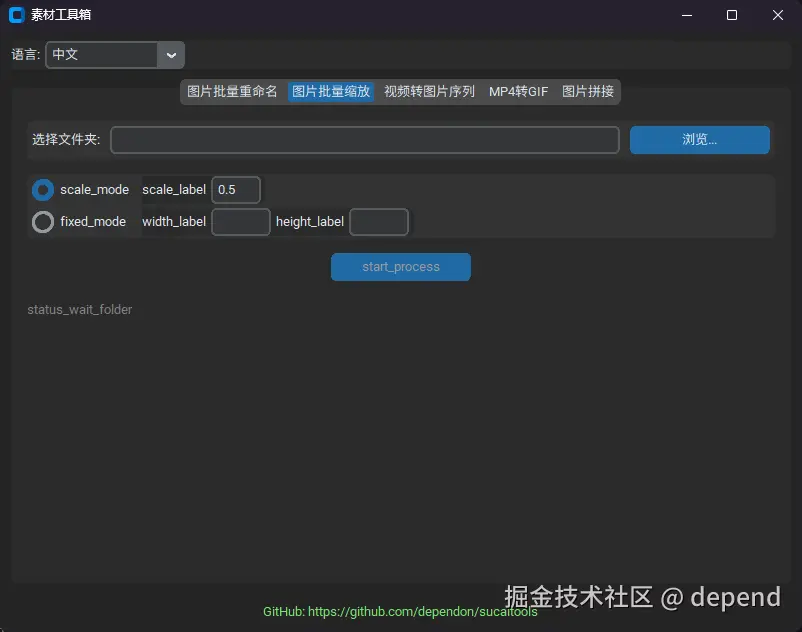Image resolution: width=802 pixels, height=632 pixels.
Task: Open the GitHub dependon/sucaitools link
Action: pyautogui.click(x=400, y=612)
